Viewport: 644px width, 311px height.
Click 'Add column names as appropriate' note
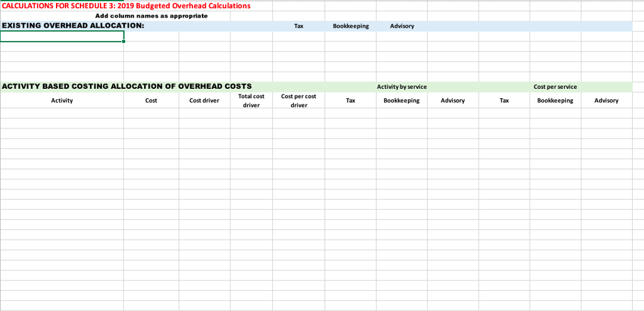click(152, 16)
